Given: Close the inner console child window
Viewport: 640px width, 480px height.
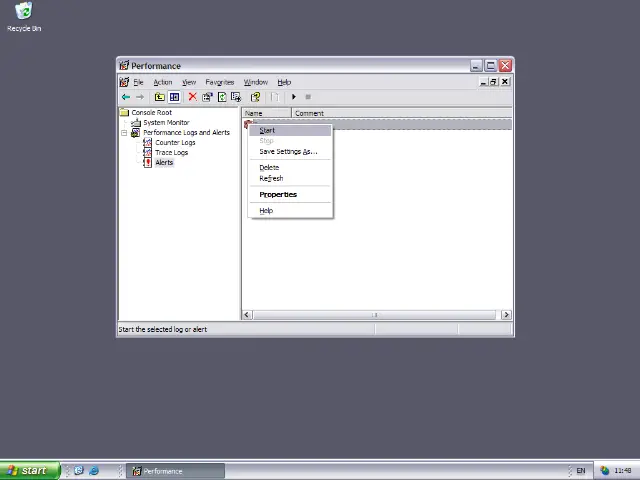Looking at the screenshot, I should (505, 82).
